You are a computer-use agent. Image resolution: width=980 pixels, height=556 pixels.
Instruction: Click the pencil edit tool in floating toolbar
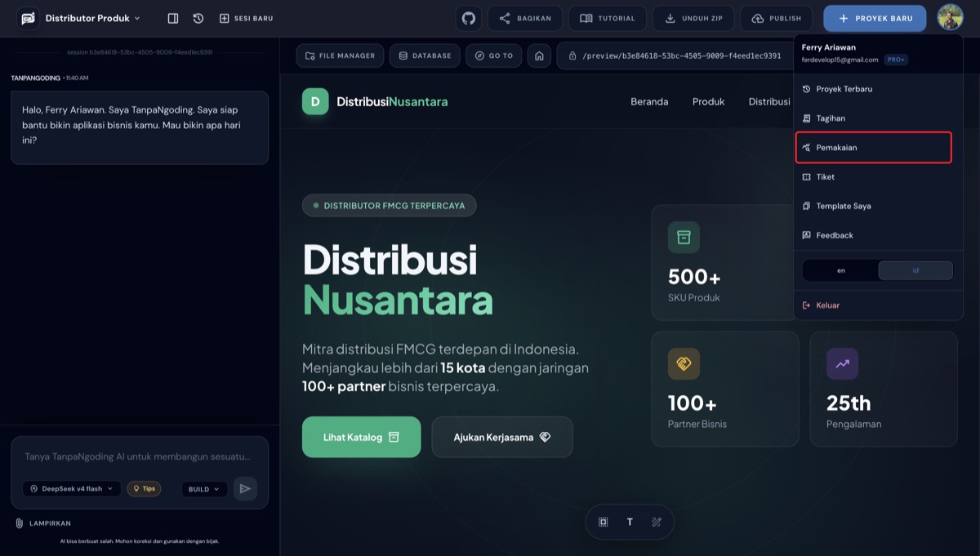657,522
